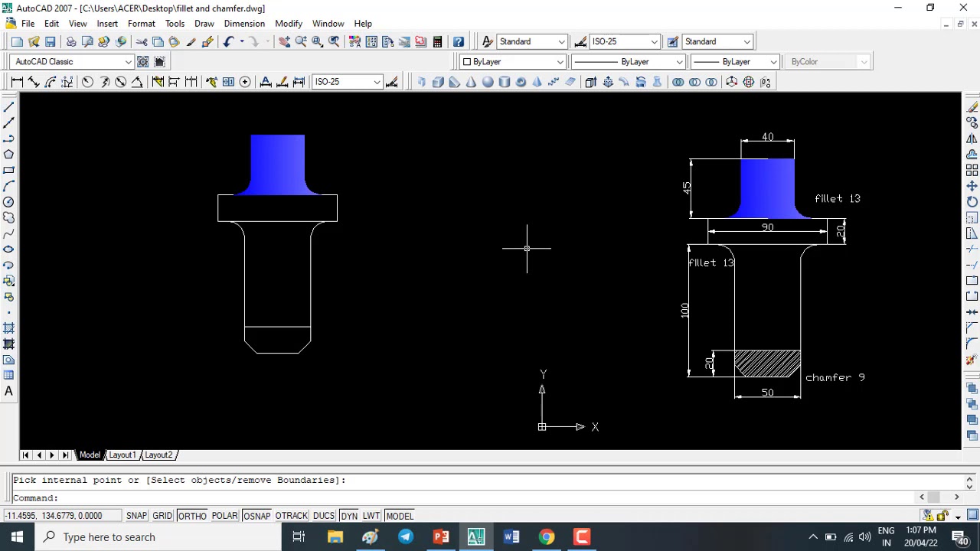Open the Format menu
Image resolution: width=980 pixels, height=551 pixels.
pos(142,23)
